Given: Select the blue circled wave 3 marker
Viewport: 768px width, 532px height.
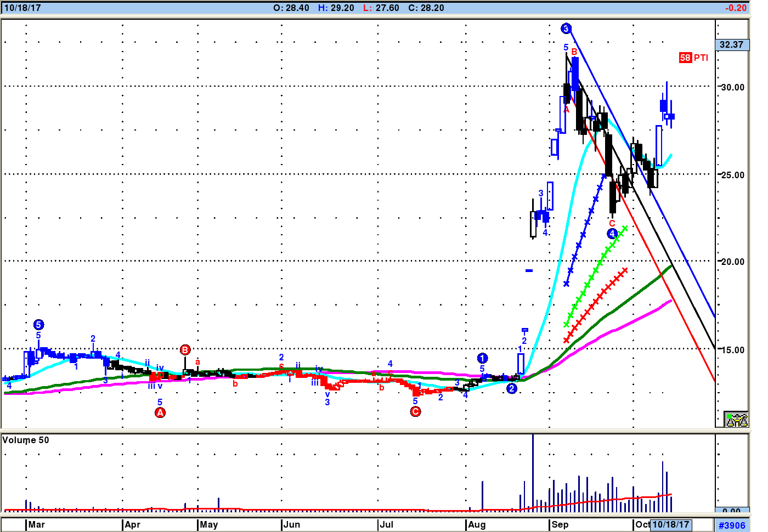Looking at the screenshot, I should click(x=566, y=29).
